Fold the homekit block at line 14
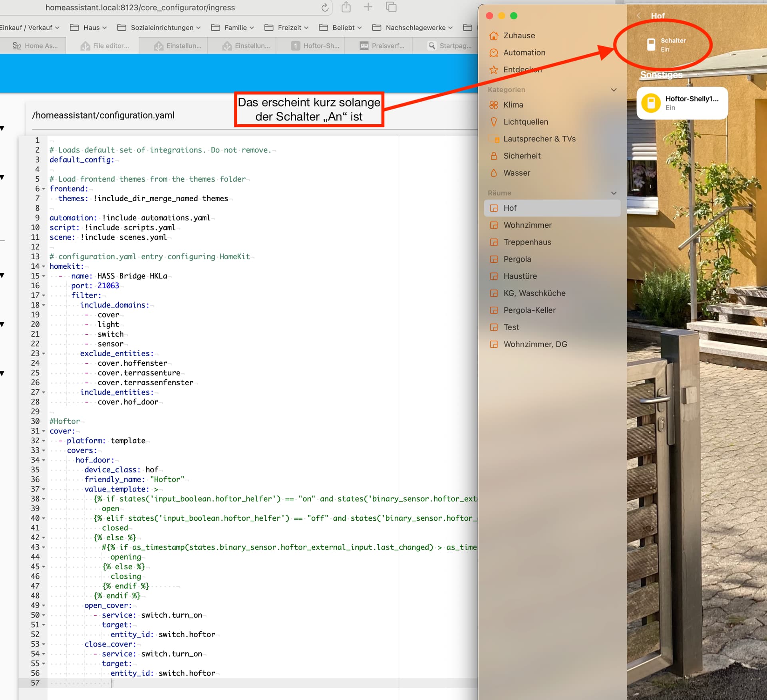The width and height of the screenshot is (767, 700). click(x=44, y=266)
